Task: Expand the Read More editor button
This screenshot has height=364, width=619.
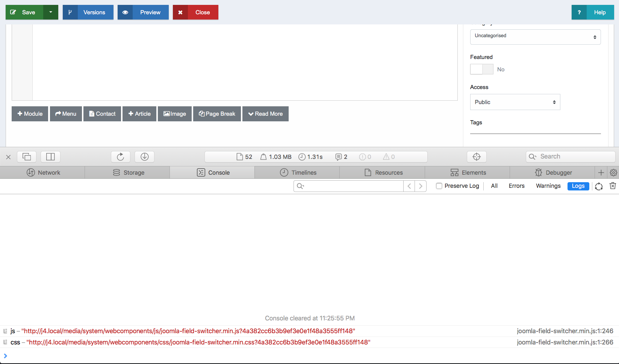Action: click(265, 114)
